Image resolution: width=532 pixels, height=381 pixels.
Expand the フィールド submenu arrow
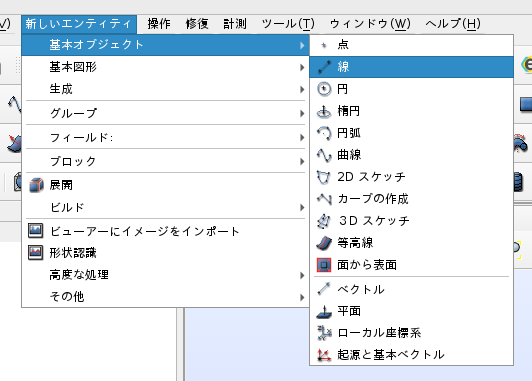pyautogui.click(x=302, y=137)
